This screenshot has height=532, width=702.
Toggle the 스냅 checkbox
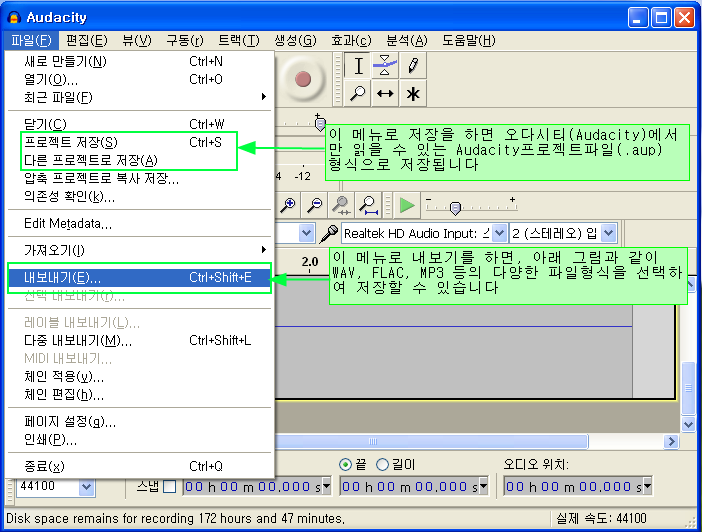click(170, 486)
